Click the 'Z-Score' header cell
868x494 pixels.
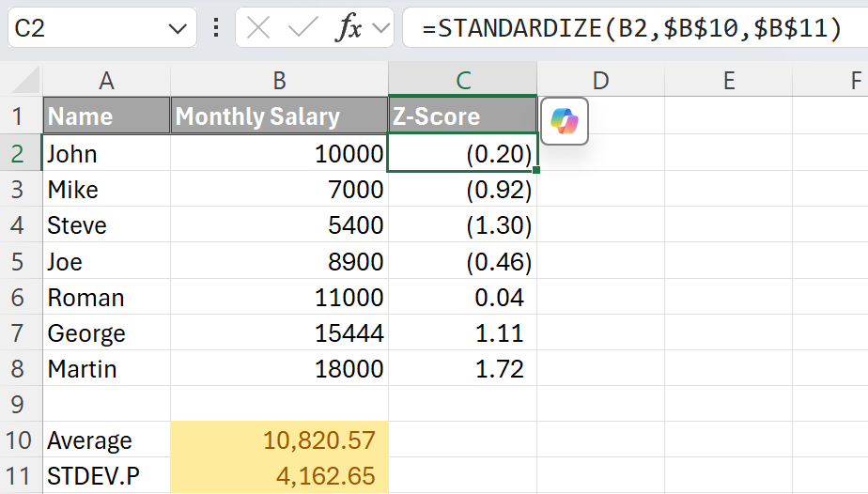click(x=463, y=116)
